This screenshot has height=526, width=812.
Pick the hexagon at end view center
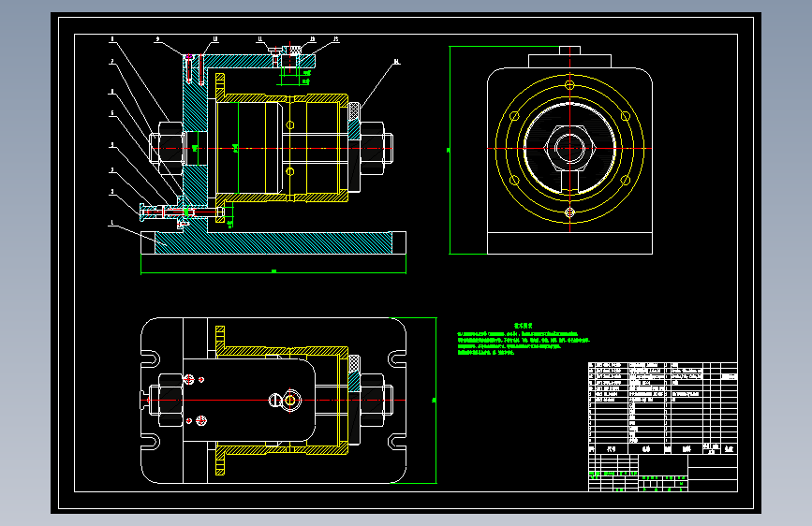(569, 149)
